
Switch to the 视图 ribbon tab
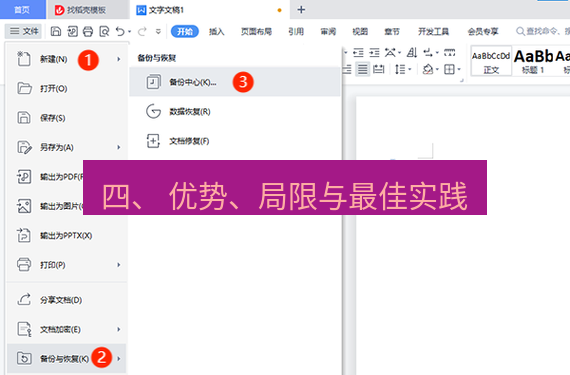pyautogui.click(x=360, y=32)
